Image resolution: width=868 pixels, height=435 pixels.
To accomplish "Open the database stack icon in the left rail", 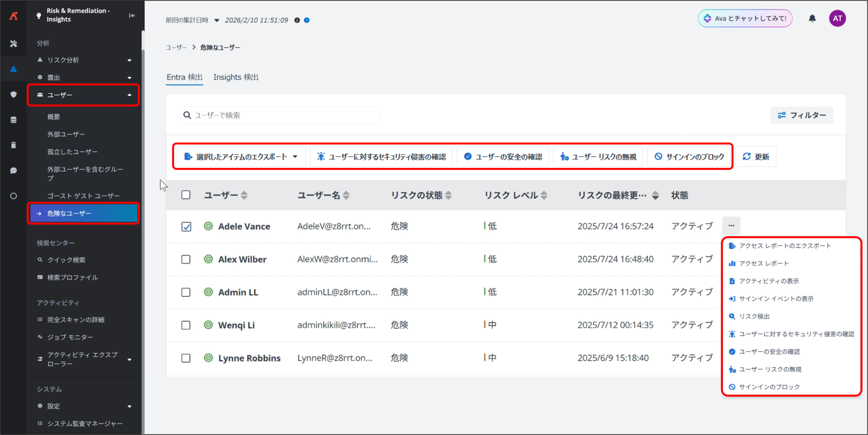I will click(13, 120).
